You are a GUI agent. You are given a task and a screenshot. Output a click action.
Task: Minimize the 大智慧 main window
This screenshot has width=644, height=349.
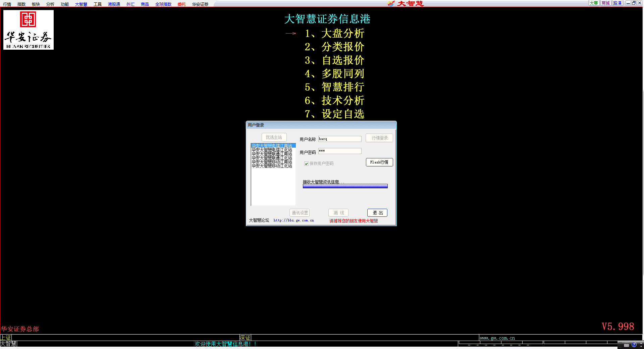[628, 3]
